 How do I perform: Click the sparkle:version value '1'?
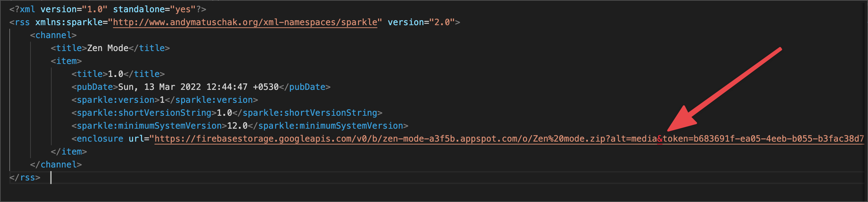coord(162,100)
